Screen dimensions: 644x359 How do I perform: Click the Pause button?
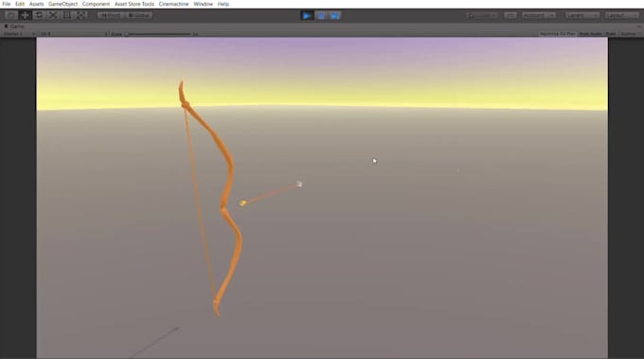pos(321,15)
